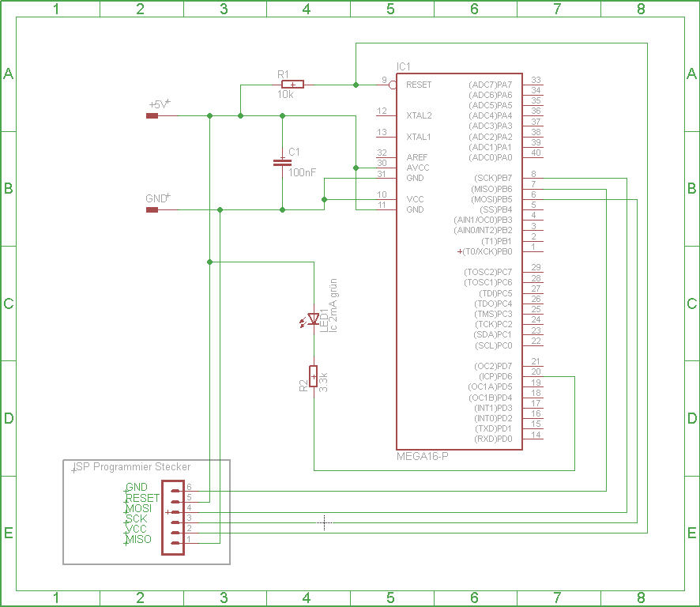Click the (SS)PB4 pin label
This screenshot has height=607, width=700.
click(495, 209)
